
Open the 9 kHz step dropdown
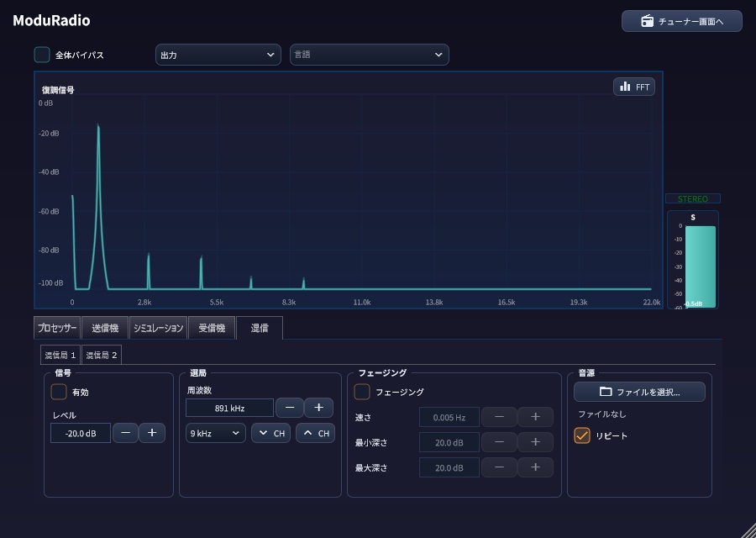(x=216, y=433)
